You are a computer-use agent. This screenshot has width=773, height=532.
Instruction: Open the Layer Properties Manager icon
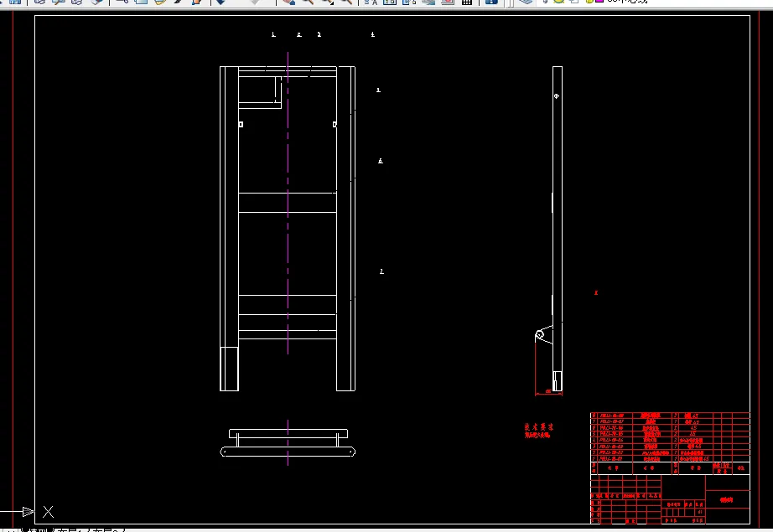(x=527, y=2)
